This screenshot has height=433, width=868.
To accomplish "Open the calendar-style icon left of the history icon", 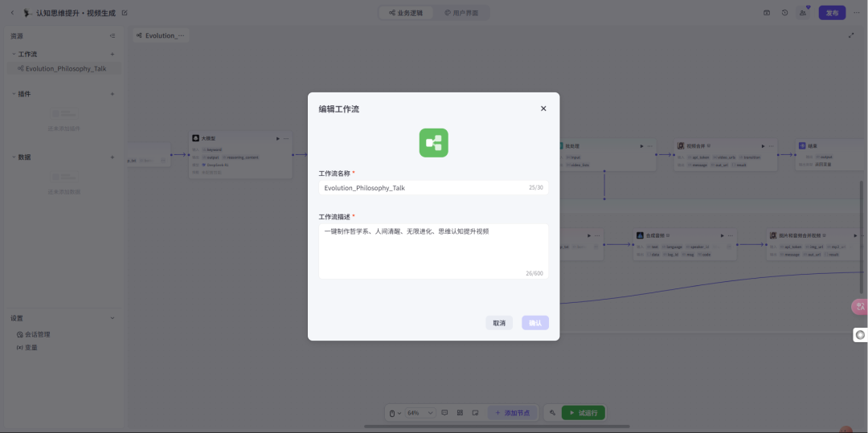I will 767,13.
